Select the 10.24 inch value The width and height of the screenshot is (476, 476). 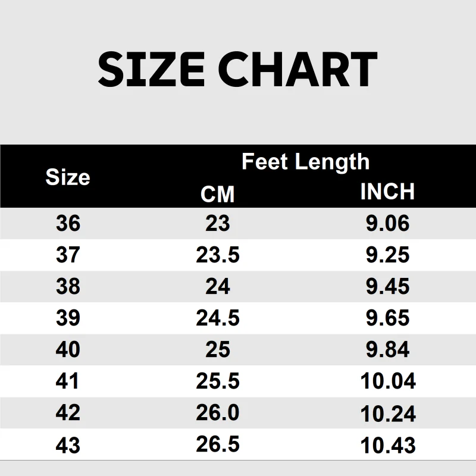click(388, 413)
